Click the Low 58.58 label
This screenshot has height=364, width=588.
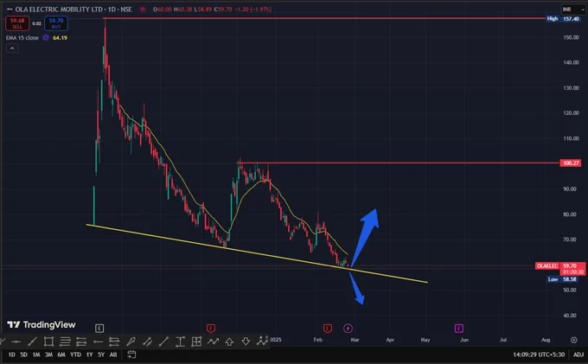(x=564, y=279)
